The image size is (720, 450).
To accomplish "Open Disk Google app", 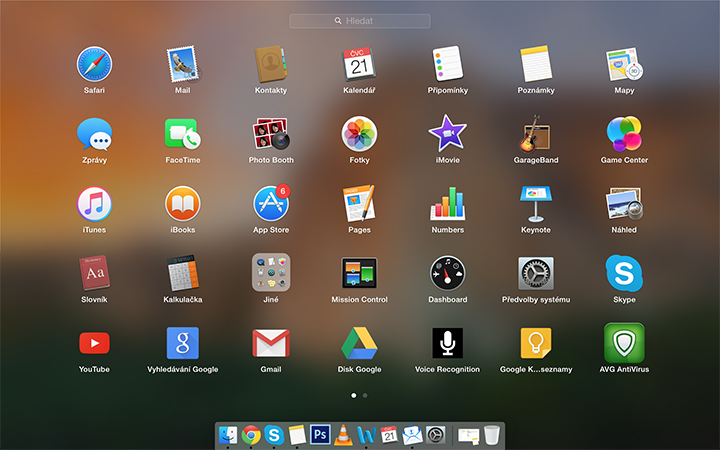I will coord(359,343).
